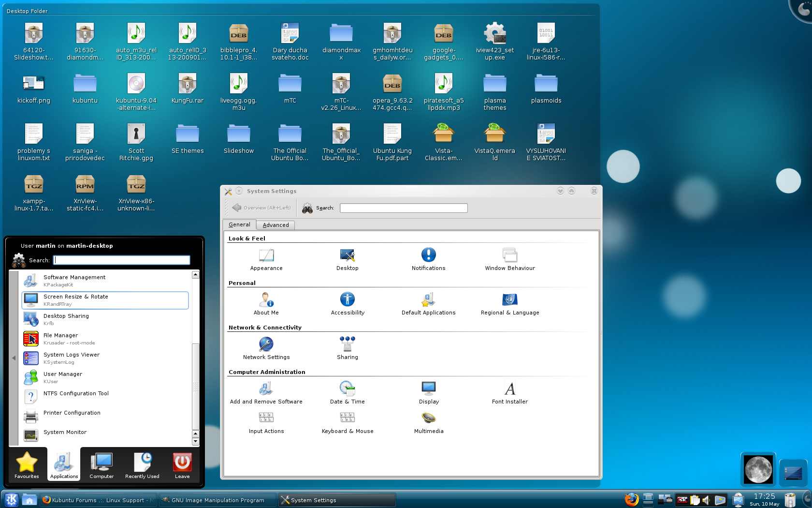Image resolution: width=812 pixels, height=508 pixels.
Task: Click the System Settings search field
Action: pyautogui.click(x=404, y=208)
